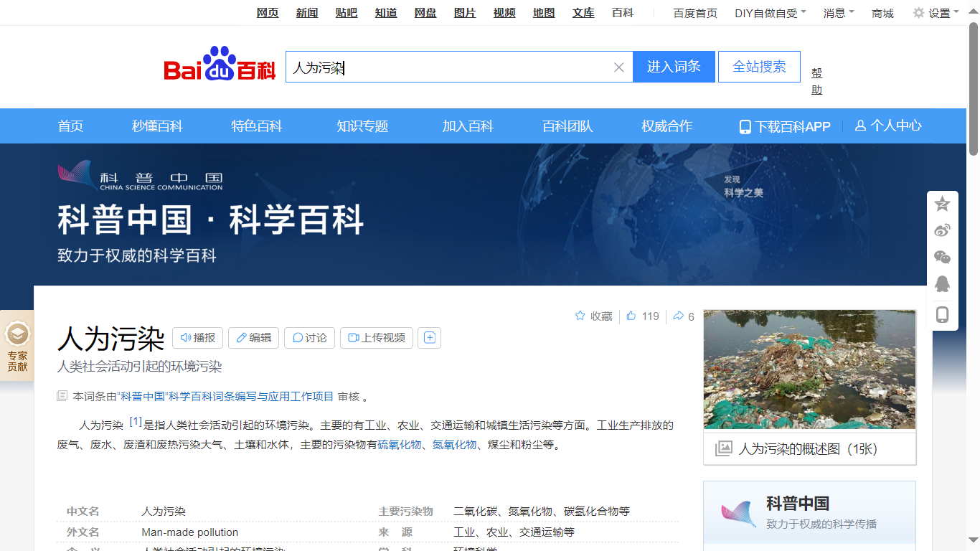Click the scrollbar down arrow
Viewport: 980px width, 551px height.
click(974, 539)
